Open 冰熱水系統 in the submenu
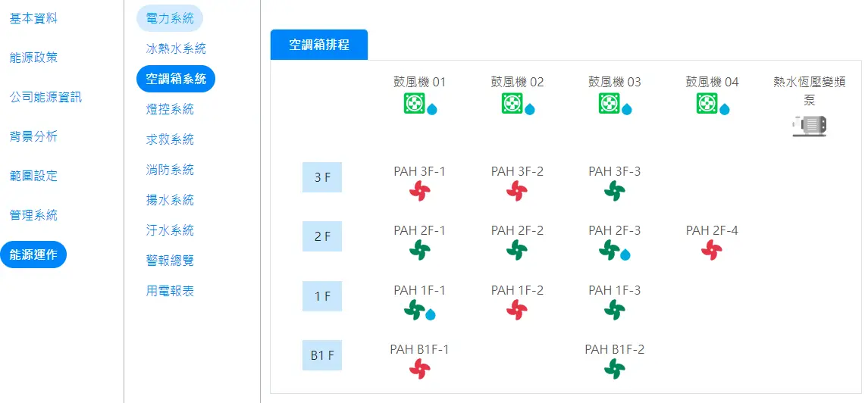 [176, 48]
